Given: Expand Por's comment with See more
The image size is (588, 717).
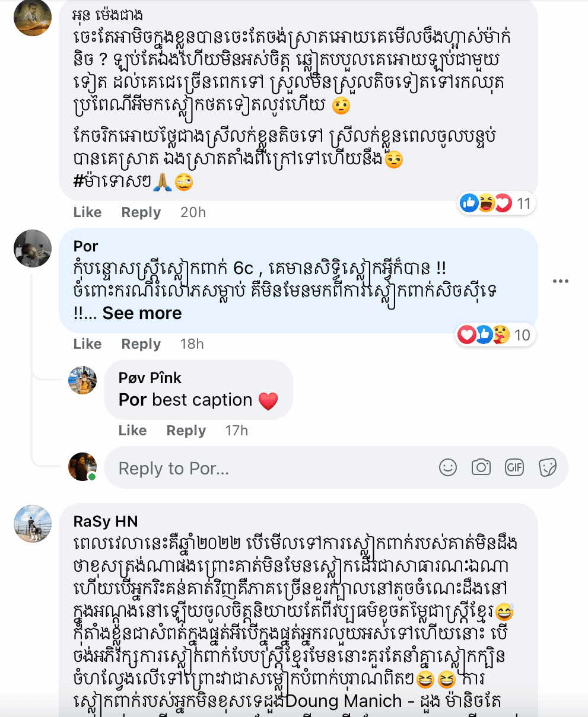Looking at the screenshot, I should [142, 313].
